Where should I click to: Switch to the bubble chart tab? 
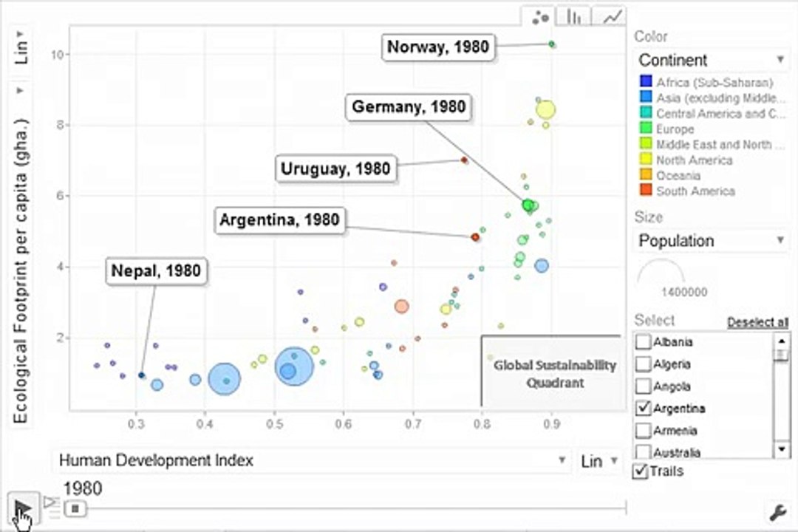click(x=540, y=17)
